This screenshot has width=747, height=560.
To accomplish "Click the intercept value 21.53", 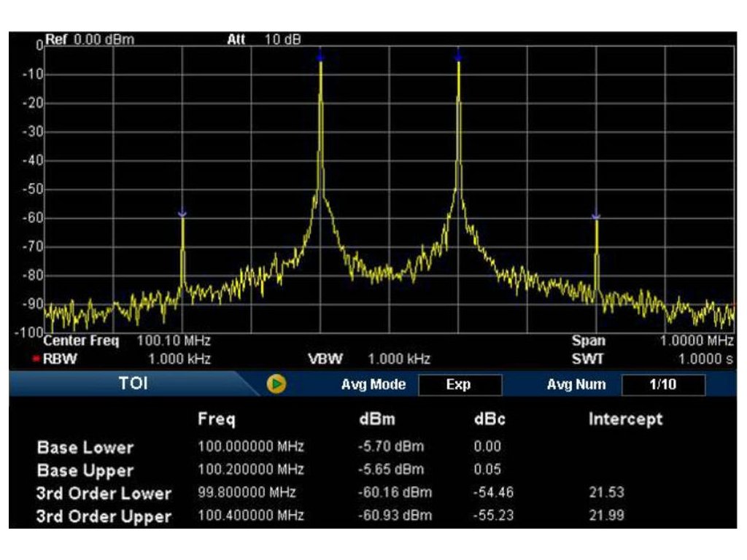I will tap(606, 492).
